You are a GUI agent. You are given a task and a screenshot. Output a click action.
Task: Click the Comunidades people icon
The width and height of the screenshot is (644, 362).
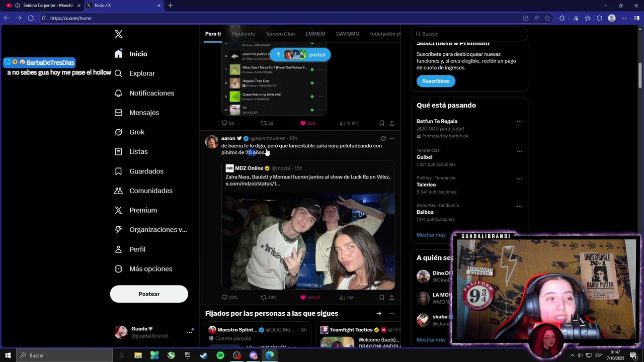click(119, 191)
